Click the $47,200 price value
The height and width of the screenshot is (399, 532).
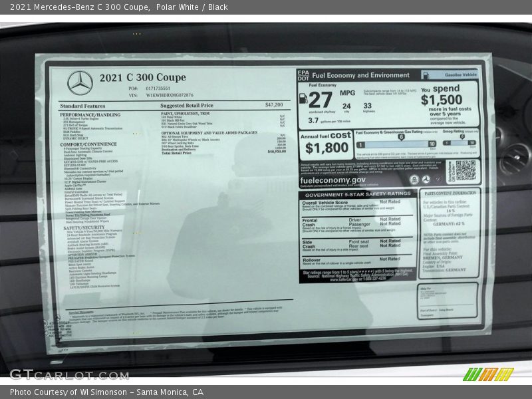pos(274,104)
